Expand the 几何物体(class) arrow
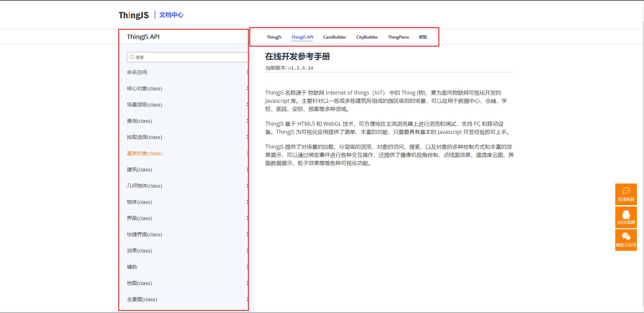Viewport: 644px width, 313px height. coord(247,186)
